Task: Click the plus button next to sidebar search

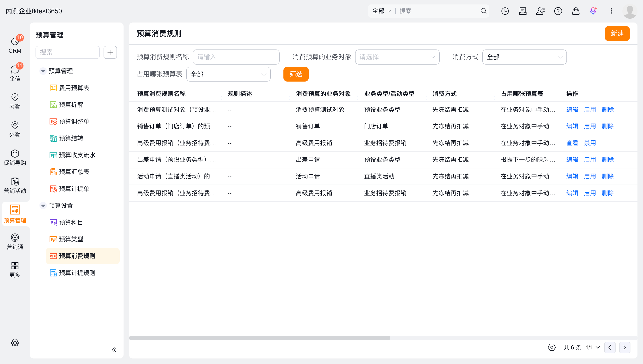Action: [x=110, y=52]
